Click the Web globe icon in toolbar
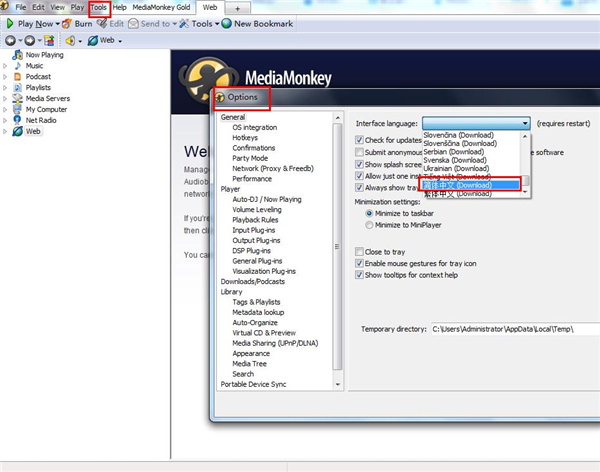 point(93,40)
